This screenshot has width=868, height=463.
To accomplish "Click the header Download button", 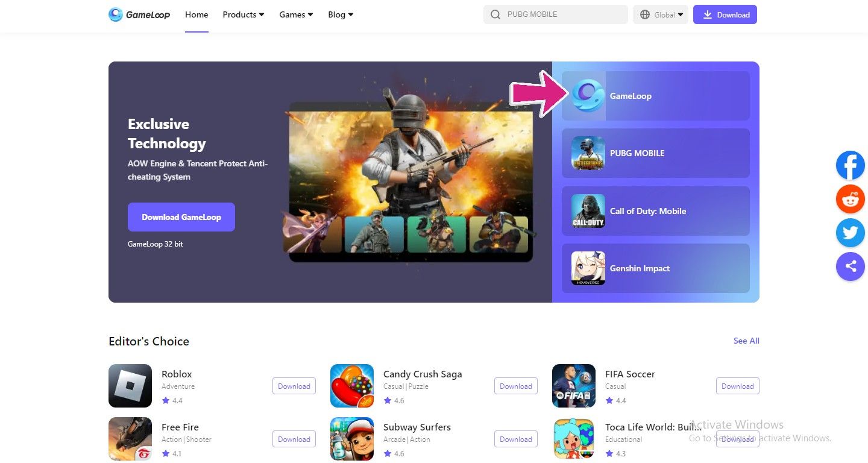I will tap(725, 14).
